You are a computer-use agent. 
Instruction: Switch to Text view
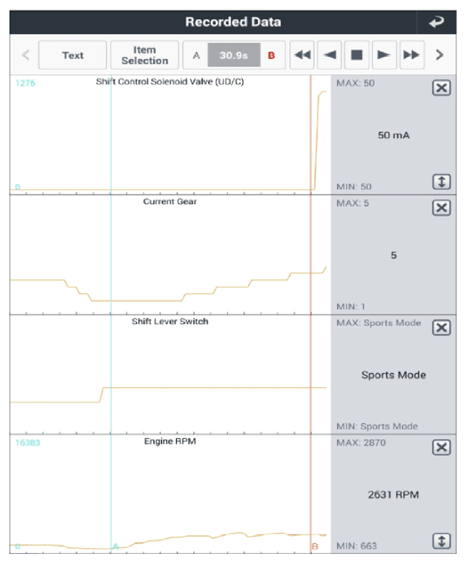tap(73, 55)
